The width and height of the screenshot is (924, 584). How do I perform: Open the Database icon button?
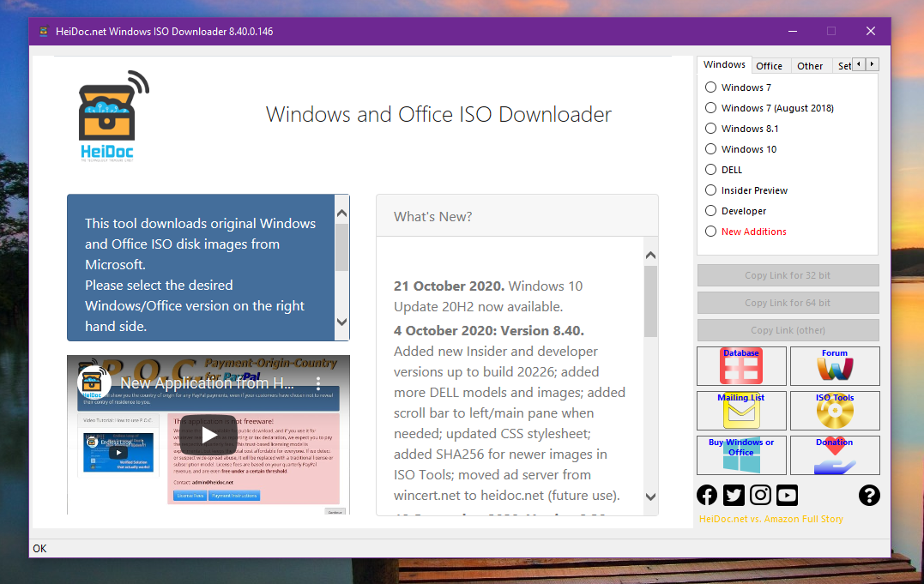741,366
